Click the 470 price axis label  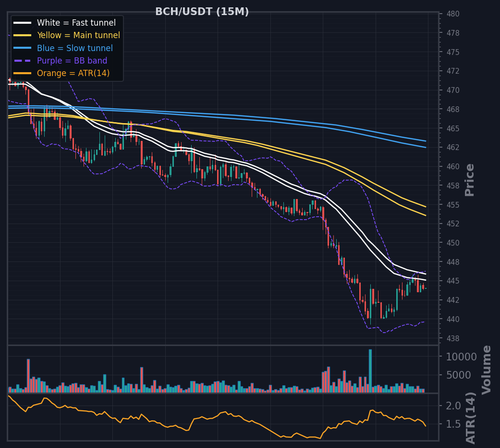453,90
